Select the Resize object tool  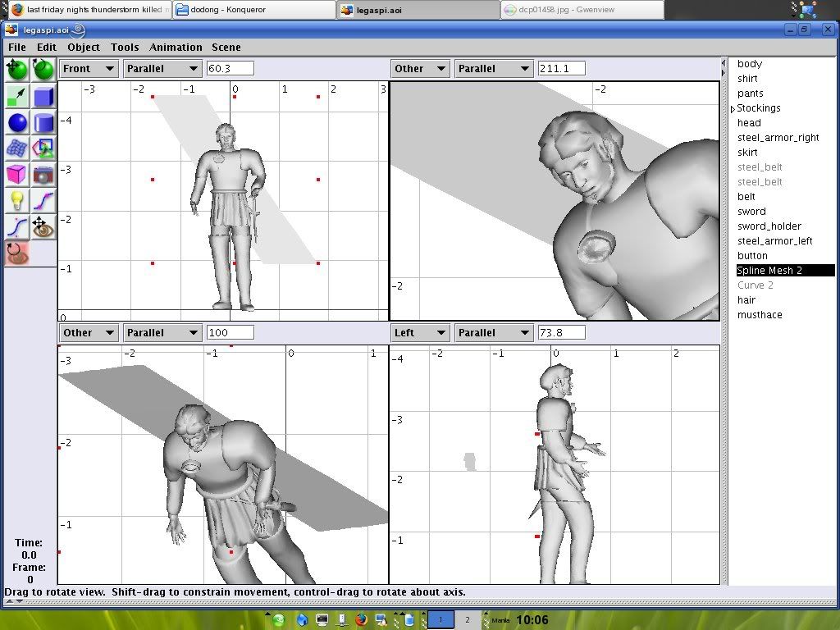(17, 97)
